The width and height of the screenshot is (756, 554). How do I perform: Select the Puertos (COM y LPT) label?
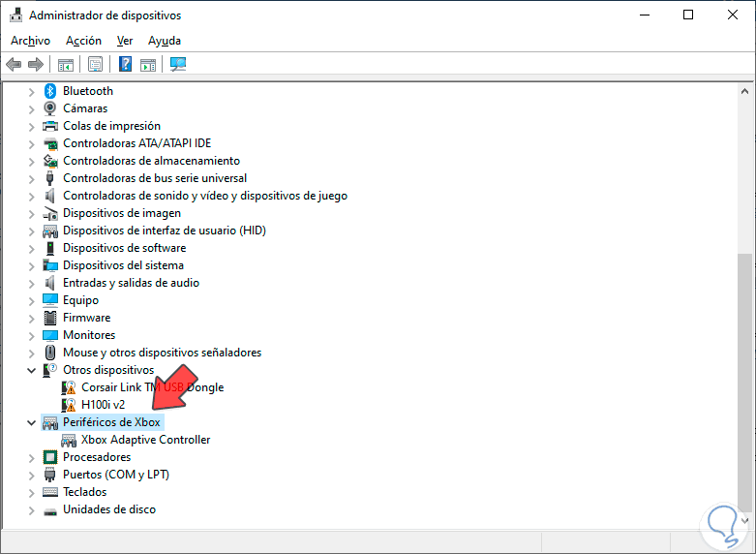click(116, 475)
